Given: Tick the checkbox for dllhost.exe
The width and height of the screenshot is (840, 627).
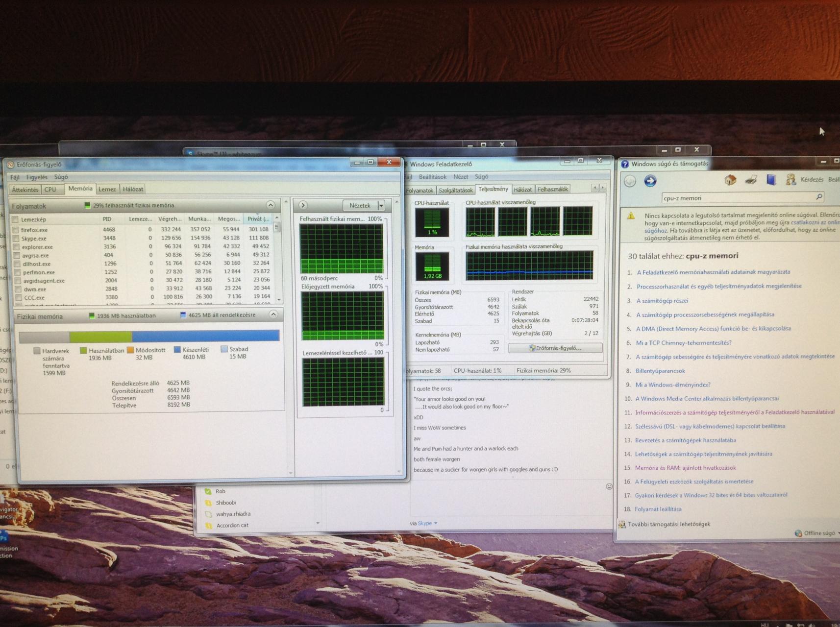Looking at the screenshot, I should [x=17, y=264].
